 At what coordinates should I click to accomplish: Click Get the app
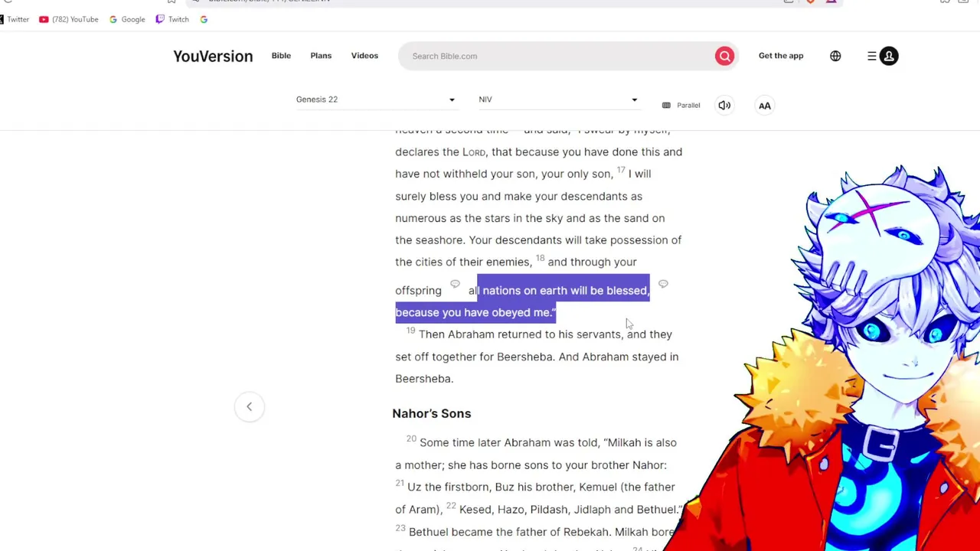point(781,55)
